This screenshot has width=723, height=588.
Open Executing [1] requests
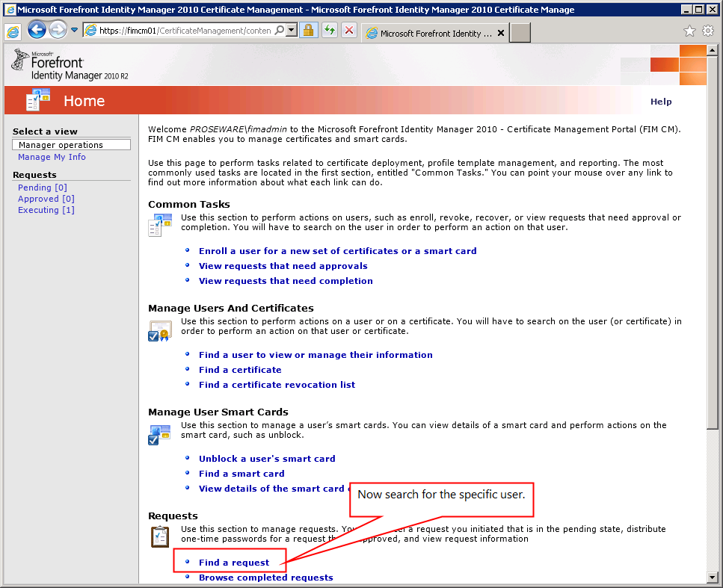(x=46, y=210)
